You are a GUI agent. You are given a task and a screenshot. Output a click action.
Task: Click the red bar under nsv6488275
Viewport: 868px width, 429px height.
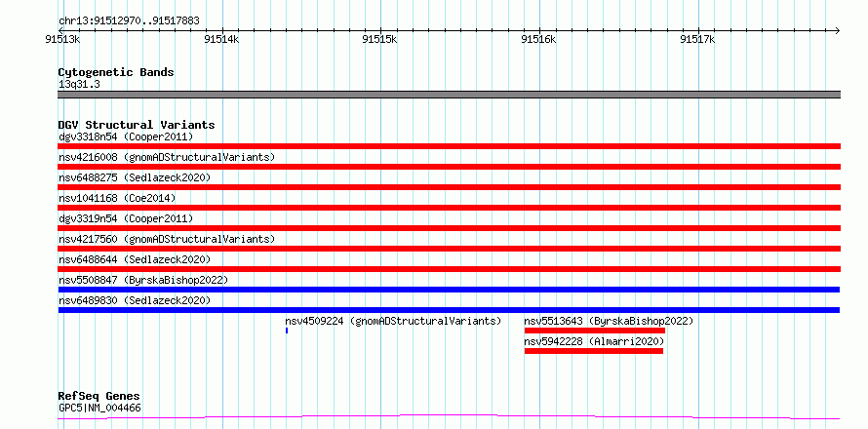coord(450,187)
